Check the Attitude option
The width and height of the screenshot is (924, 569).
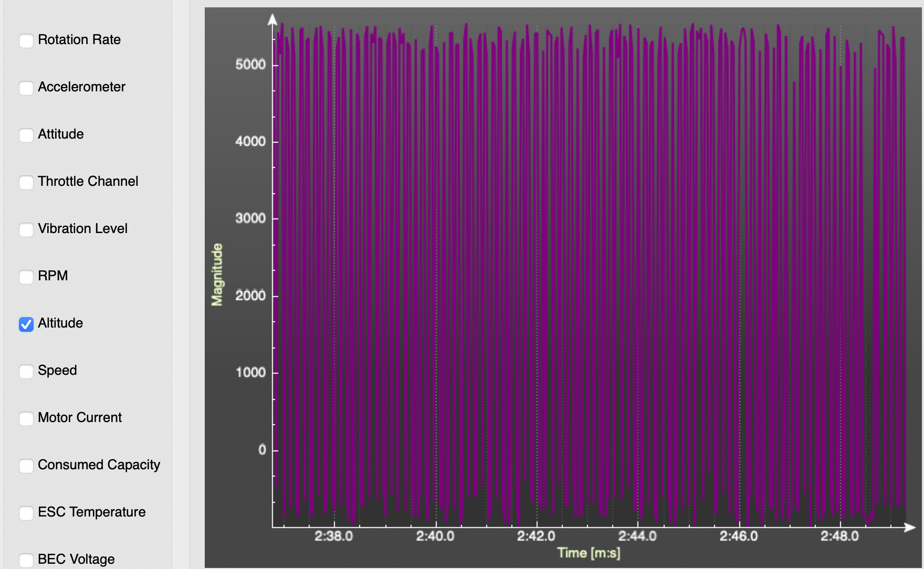click(x=26, y=135)
